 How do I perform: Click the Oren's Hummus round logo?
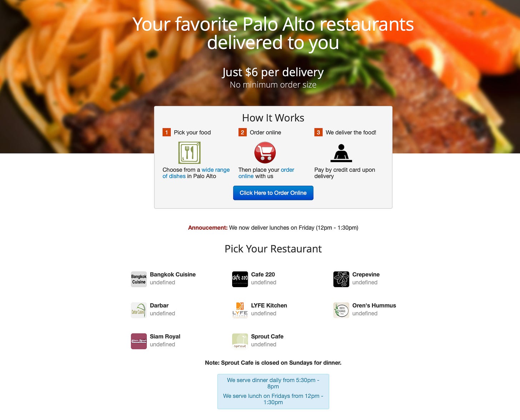(341, 310)
